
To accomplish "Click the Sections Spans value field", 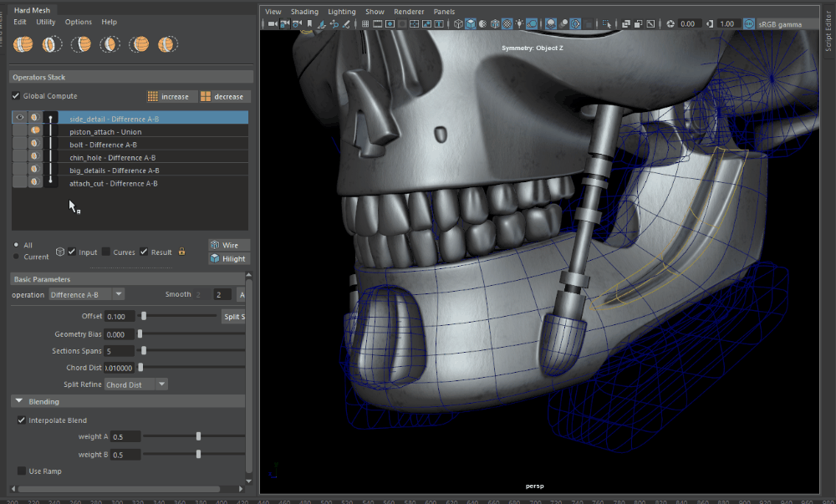I will pos(120,350).
